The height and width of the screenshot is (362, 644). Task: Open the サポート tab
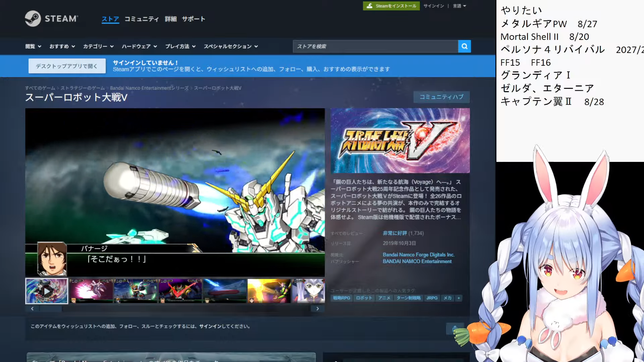coord(194,19)
